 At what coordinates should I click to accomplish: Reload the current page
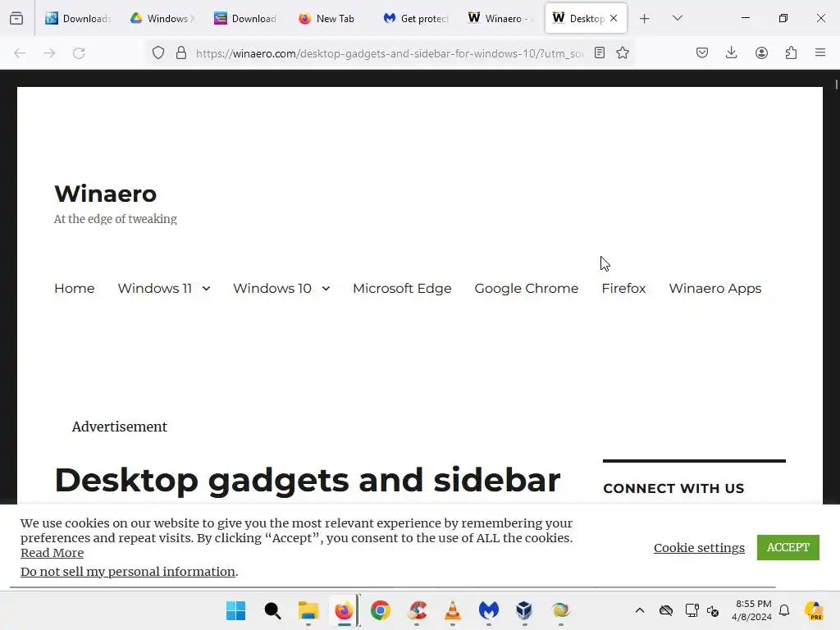click(79, 53)
